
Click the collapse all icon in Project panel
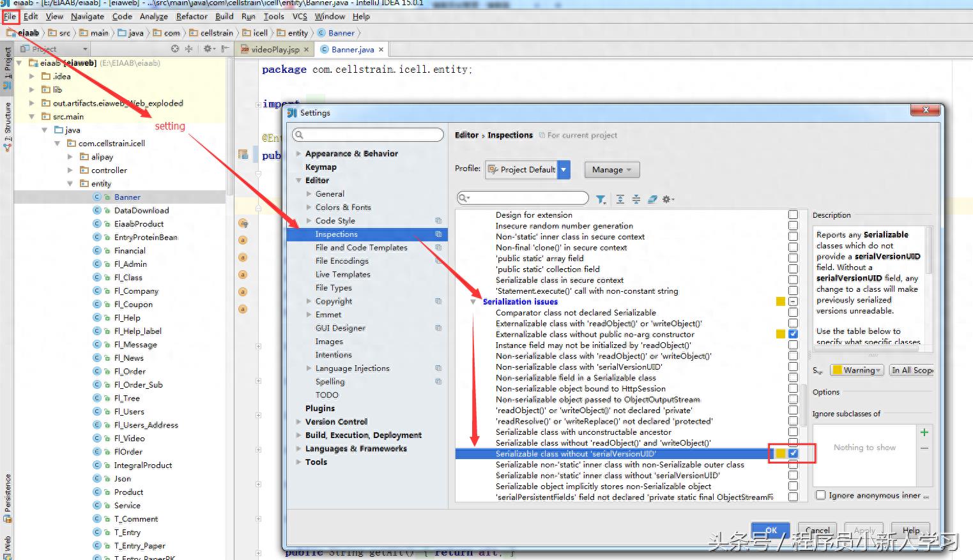tap(188, 49)
